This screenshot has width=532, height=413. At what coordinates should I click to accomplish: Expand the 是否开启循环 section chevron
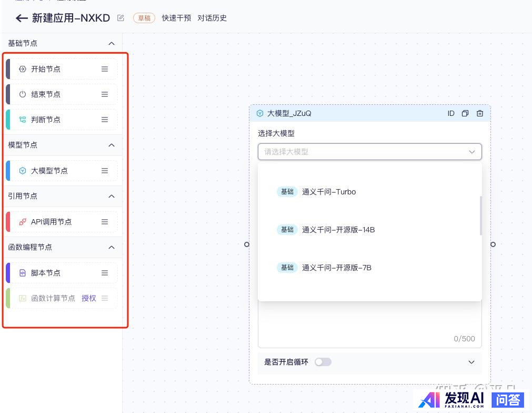[x=471, y=362]
